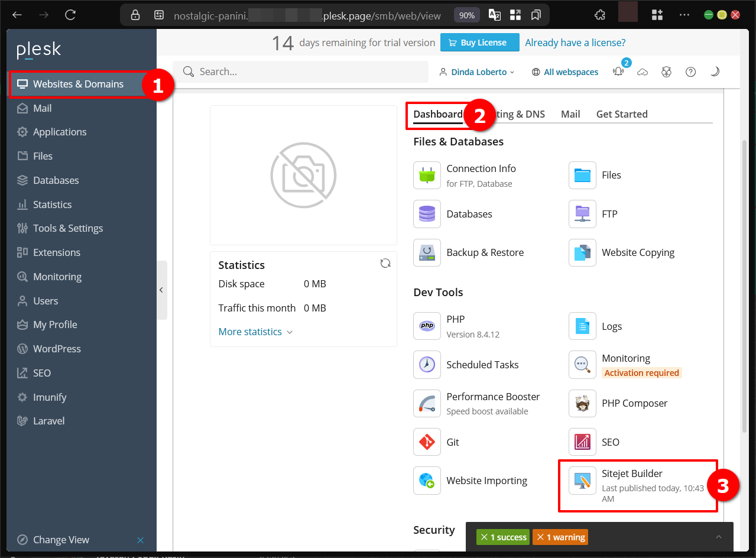The image size is (756, 558).
Task: Open Databases in the sidebar menu
Action: 56,180
